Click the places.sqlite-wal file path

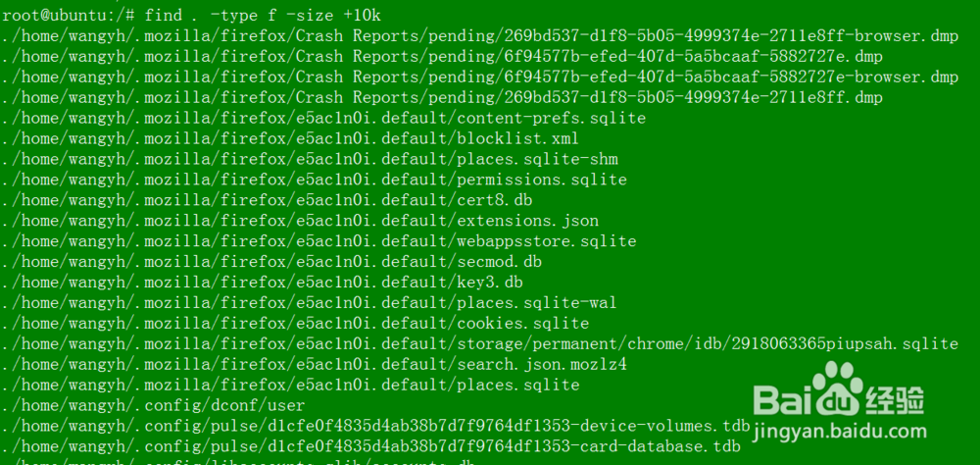pos(310,303)
